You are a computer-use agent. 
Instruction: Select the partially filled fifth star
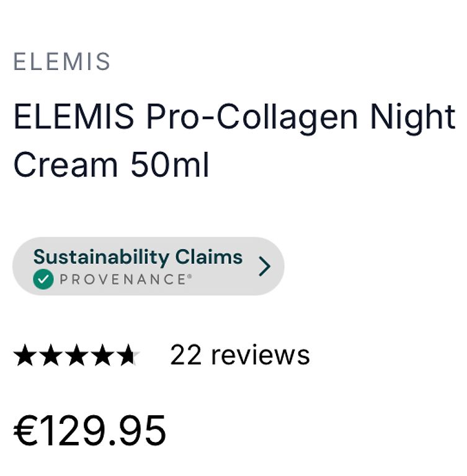128,355
